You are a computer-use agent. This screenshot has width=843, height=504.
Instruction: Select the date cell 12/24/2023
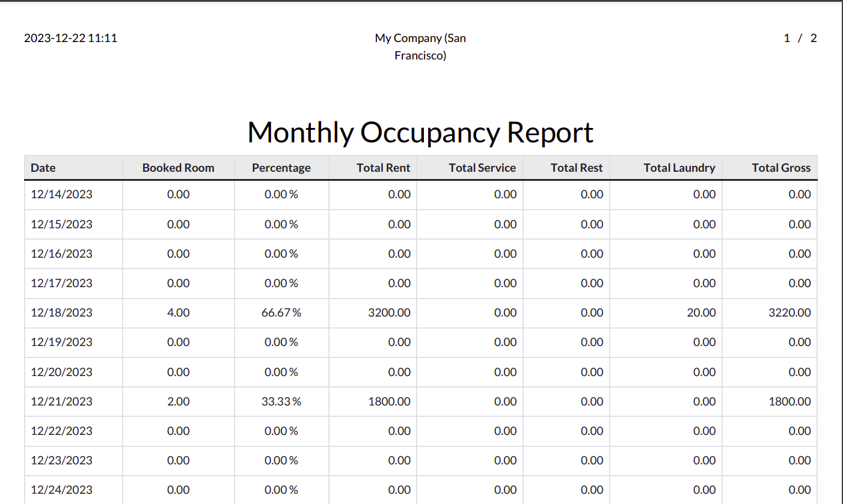[61, 490]
